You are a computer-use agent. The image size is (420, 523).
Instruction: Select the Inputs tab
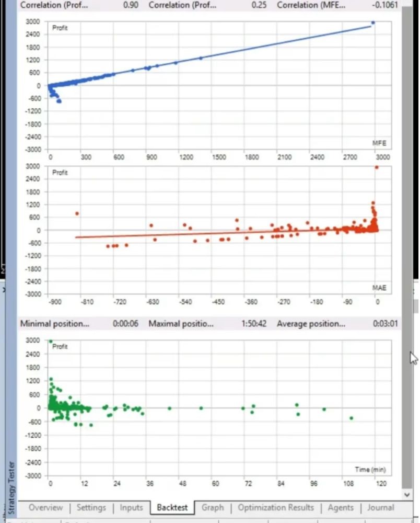[131, 508]
